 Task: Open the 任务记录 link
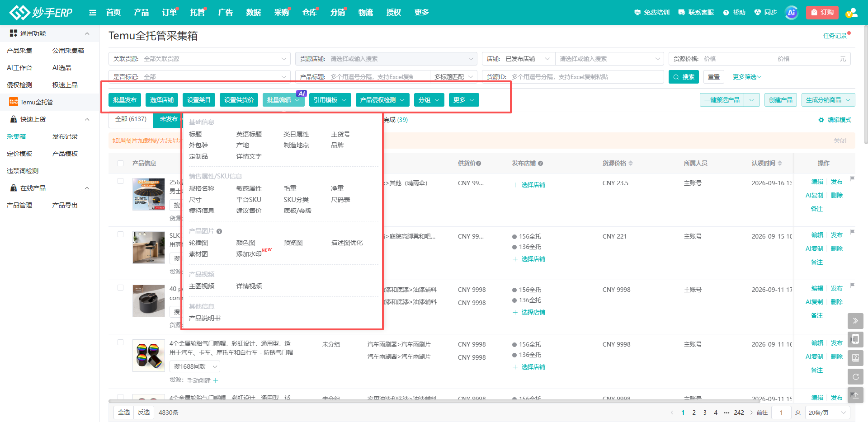click(835, 36)
